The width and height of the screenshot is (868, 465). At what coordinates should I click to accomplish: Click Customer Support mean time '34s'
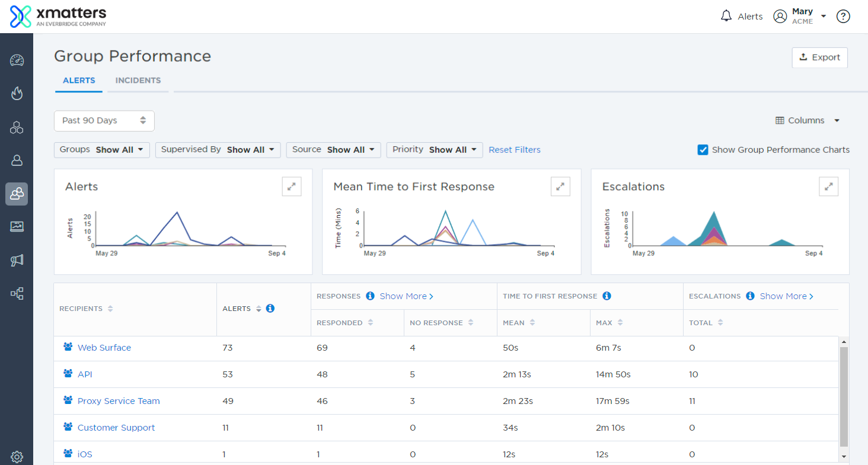pyautogui.click(x=510, y=428)
